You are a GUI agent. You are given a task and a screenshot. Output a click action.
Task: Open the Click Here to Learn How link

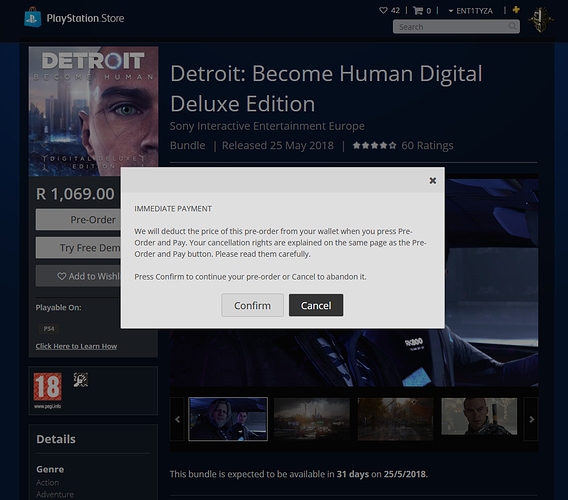pyautogui.click(x=76, y=346)
